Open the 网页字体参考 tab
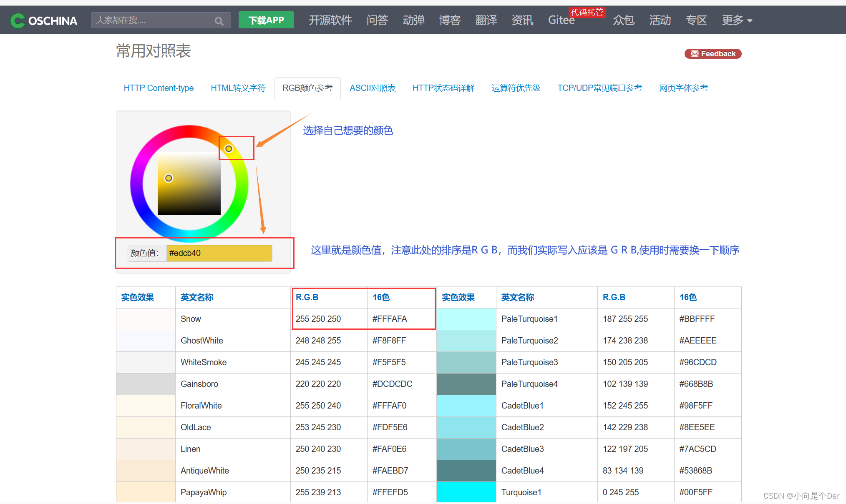The image size is (846, 504). coord(683,88)
